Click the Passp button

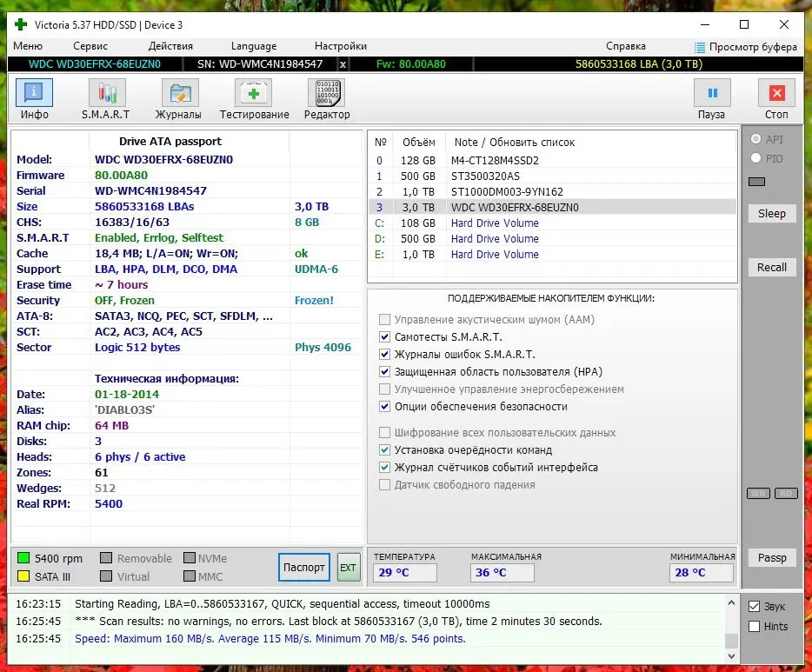[772, 557]
